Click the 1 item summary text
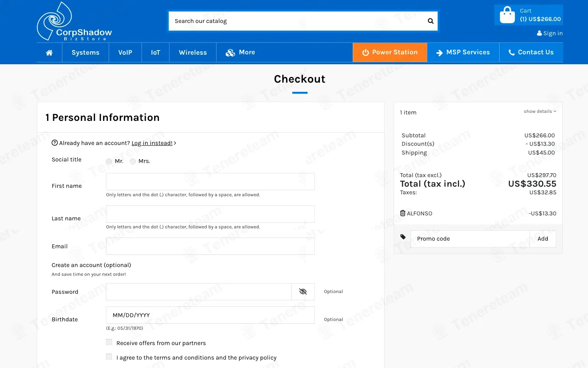The height and width of the screenshot is (368, 588). point(408,112)
